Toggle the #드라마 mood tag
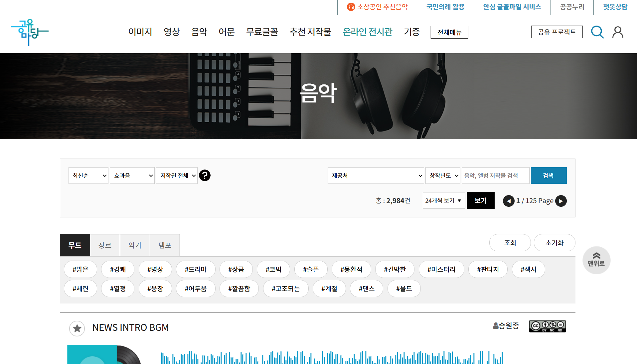 pos(196,269)
